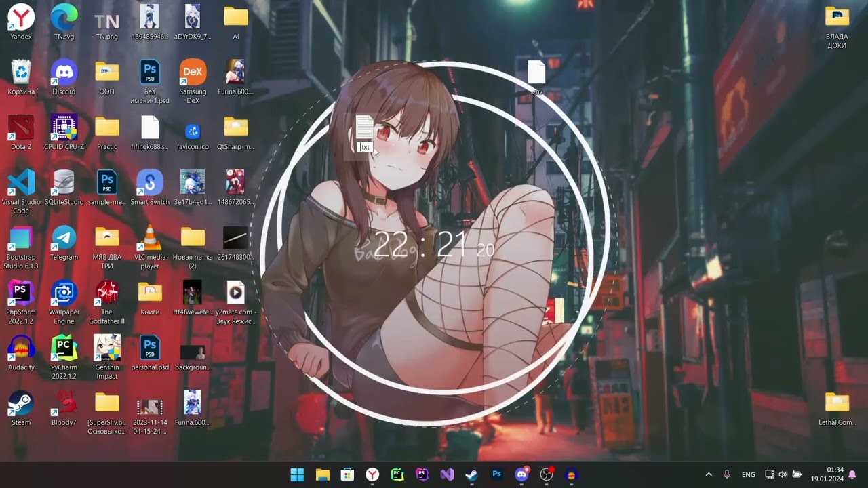Select the backgroun... image thumbnail
868x488 pixels.
[193, 352]
